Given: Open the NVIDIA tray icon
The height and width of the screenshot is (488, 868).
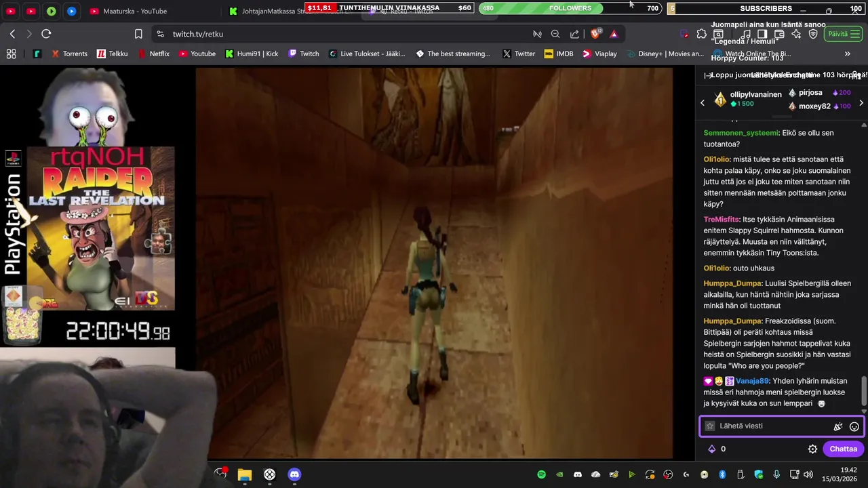Looking at the screenshot, I should (x=559, y=474).
